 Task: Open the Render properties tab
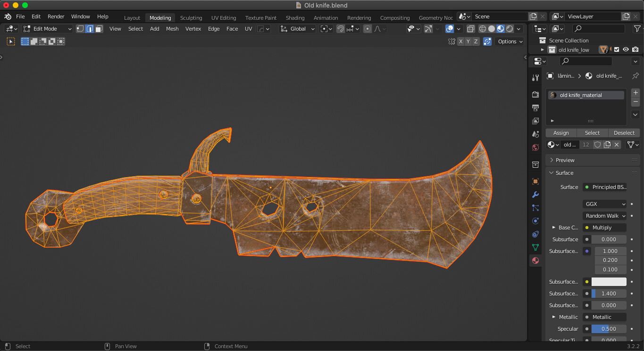pos(535,94)
